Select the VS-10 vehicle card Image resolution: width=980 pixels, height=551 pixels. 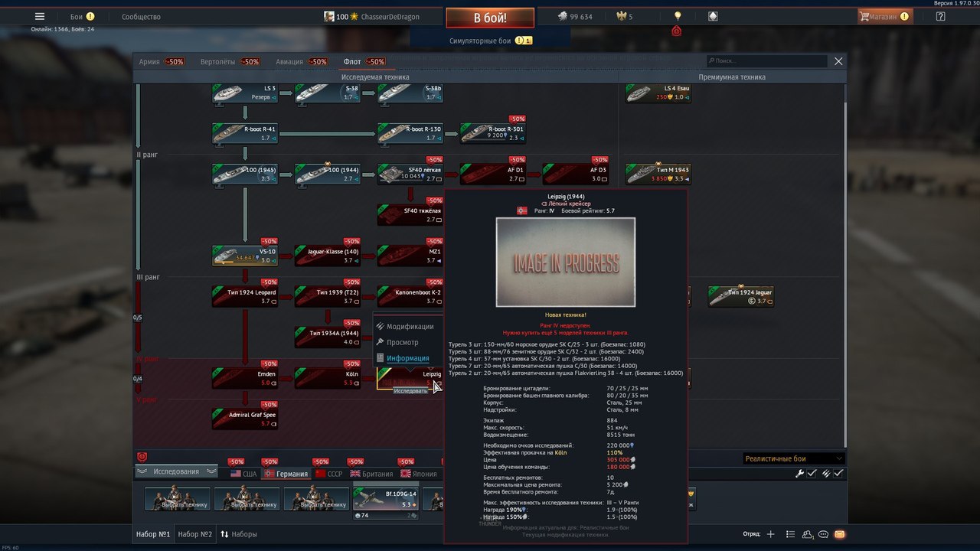pos(244,256)
